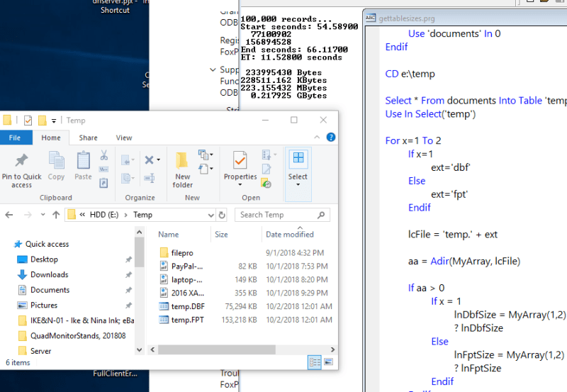
Task: Click the Rename icon
Action: tap(150, 177)
